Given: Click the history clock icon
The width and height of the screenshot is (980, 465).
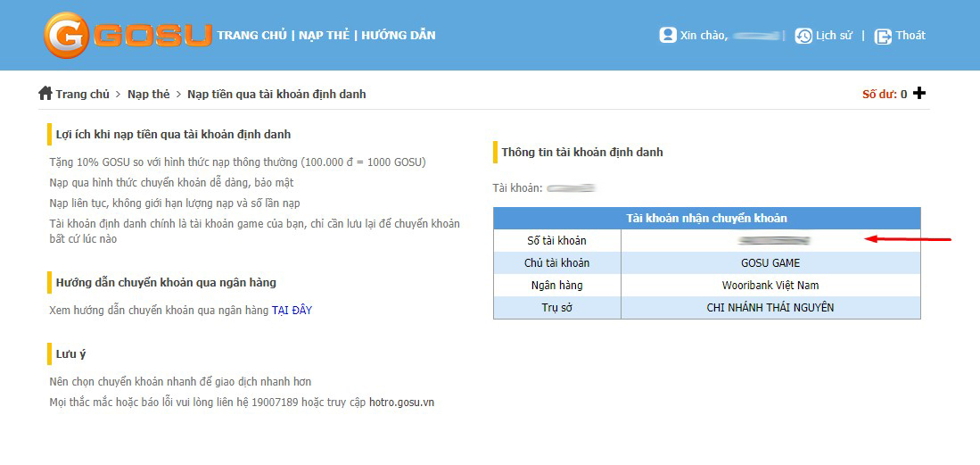Looking at the screenshot, I should coord(803,36).
